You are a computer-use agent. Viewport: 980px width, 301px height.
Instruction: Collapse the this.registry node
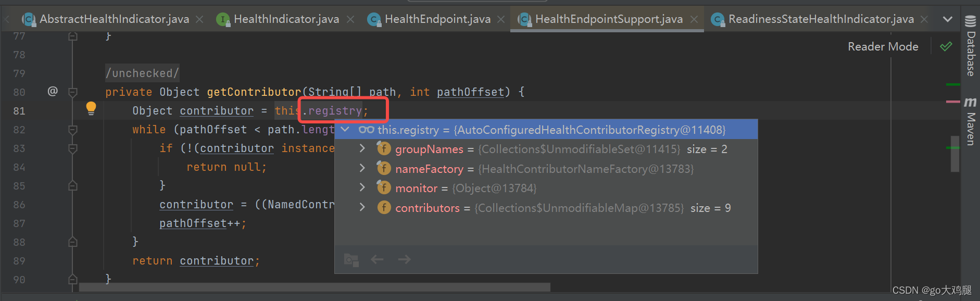[345, 129]
